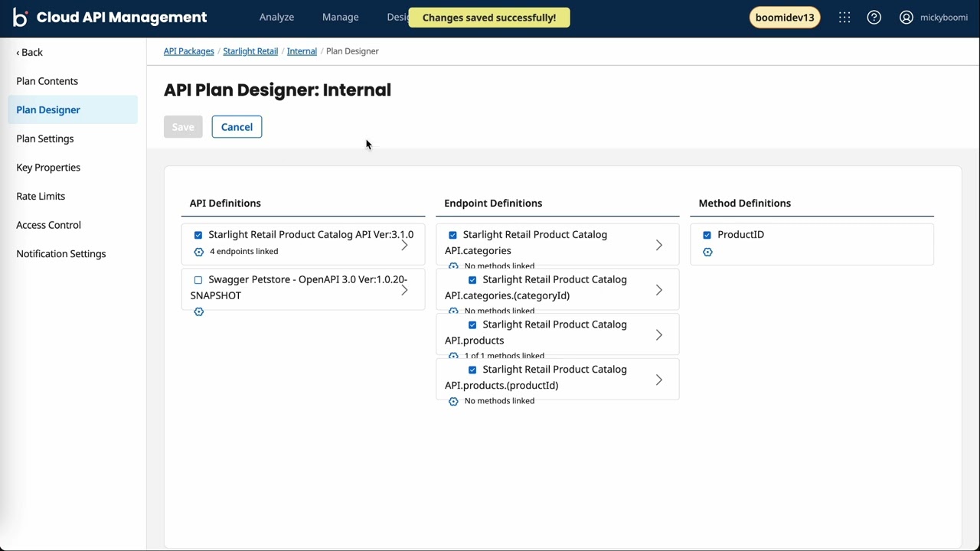Expand API.categories.(categoryId) endpoint chevron

pos(658,290)
